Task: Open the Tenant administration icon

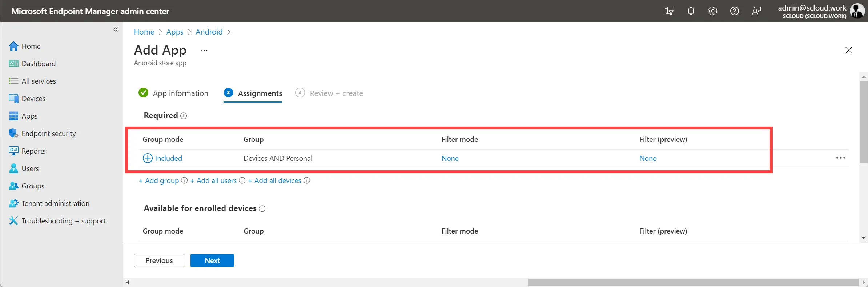Action: 13,203
